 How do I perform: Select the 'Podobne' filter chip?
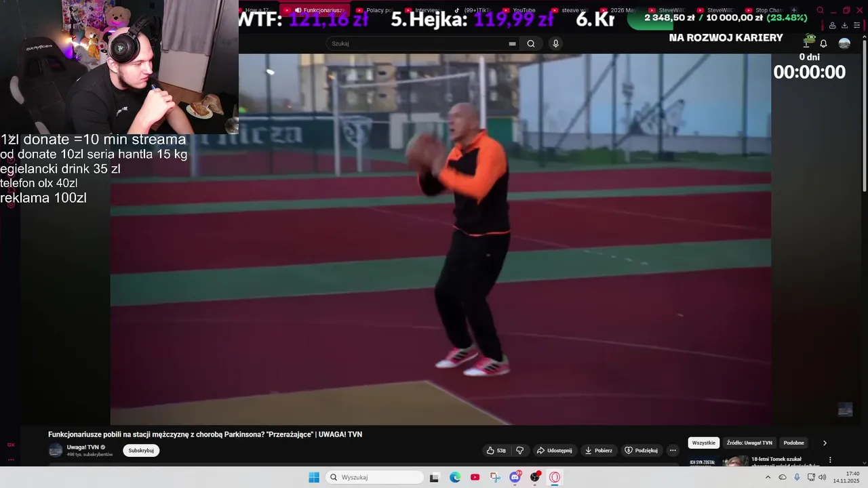794,443
